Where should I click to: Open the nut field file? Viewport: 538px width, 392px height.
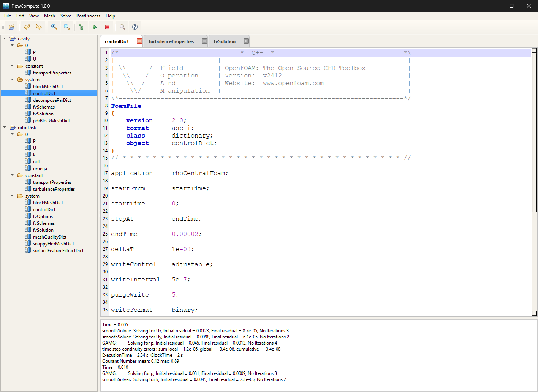(x=36, y=162)
